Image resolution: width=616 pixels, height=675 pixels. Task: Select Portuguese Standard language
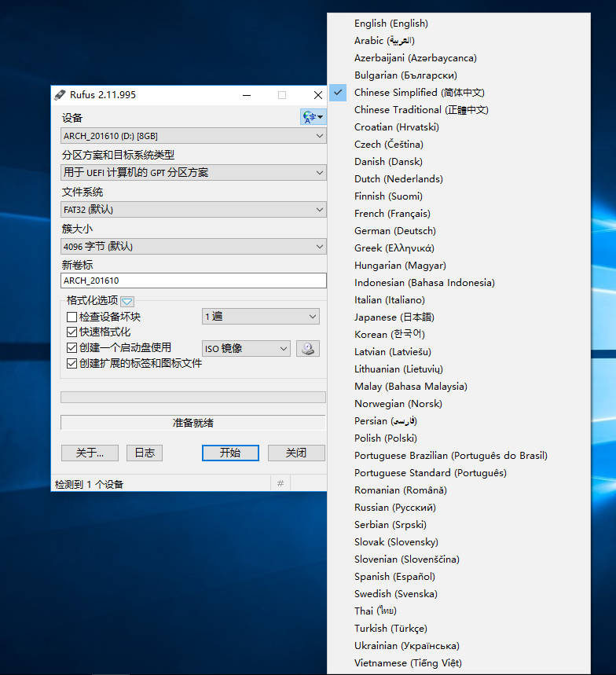coord(459,473)
